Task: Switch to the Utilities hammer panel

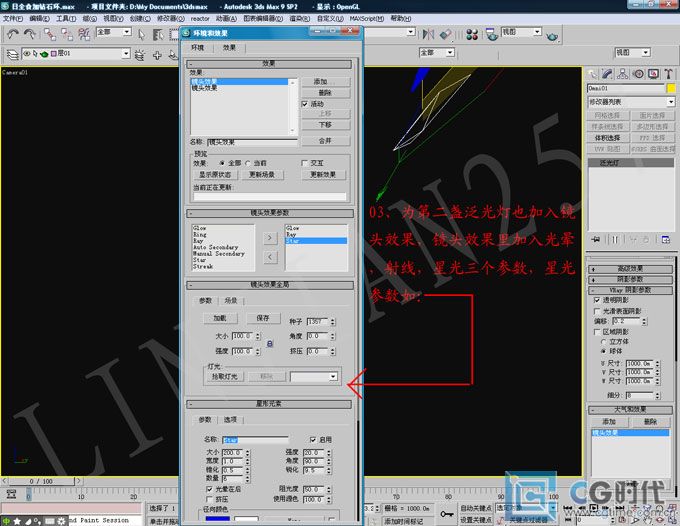Action: (668, 74)
